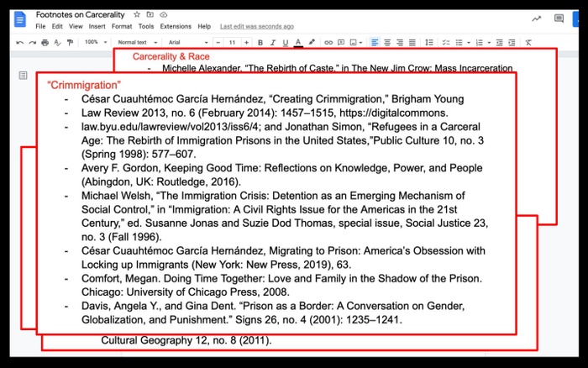Open line and paragraph spacing
This screenshot has height=368, width=588.
pos(429,43)
